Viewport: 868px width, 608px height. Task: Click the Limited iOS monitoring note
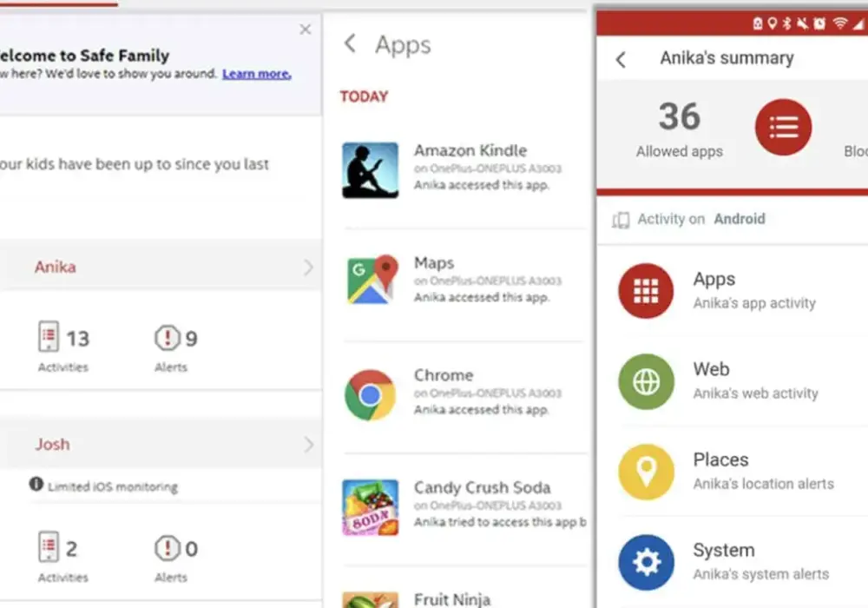point(113,486)
